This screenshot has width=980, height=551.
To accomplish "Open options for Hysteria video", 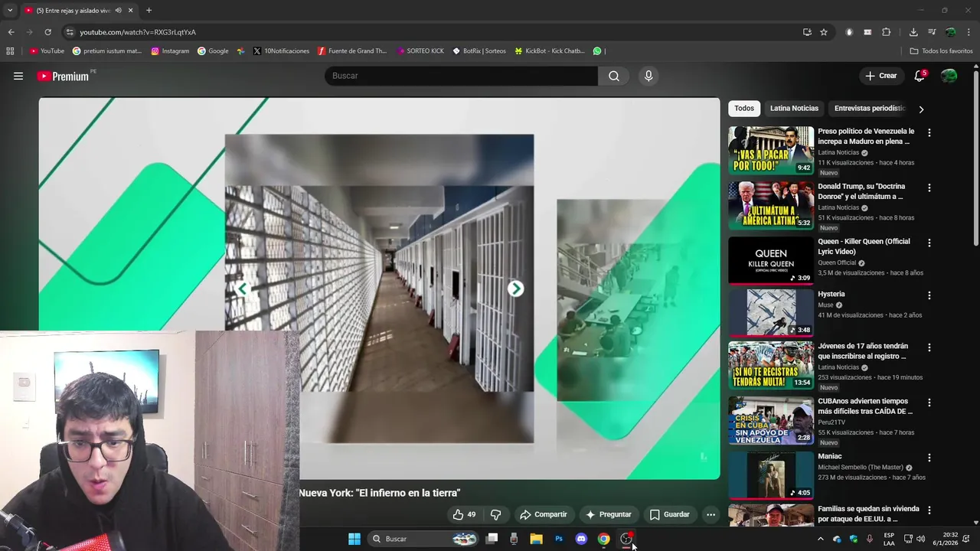I will [929, 295].
